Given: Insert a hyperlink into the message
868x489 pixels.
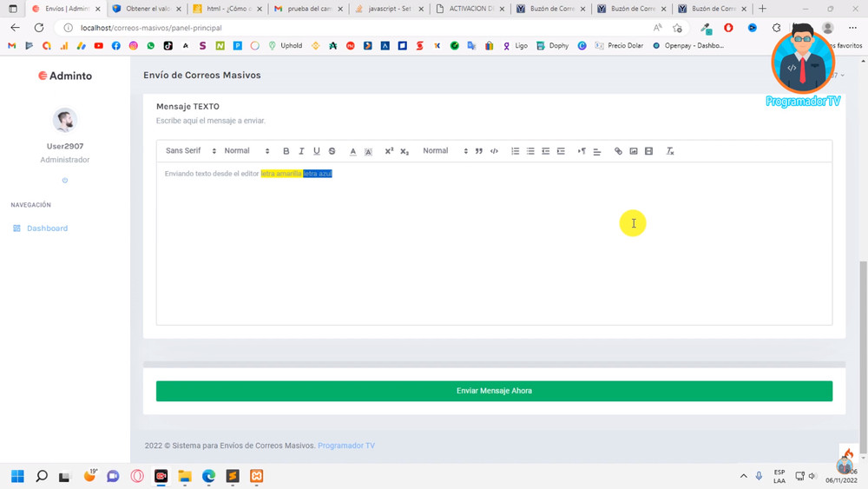Looking at the screenshot, I should coord(618,151).
